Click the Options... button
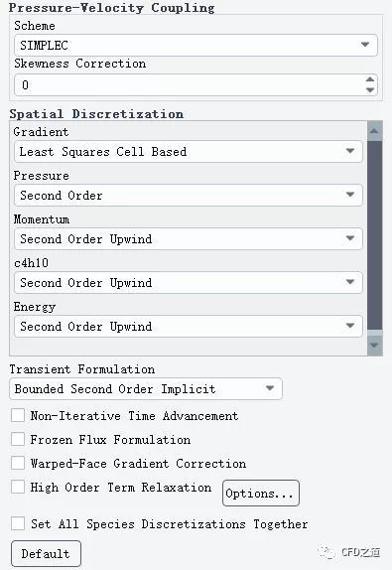The height and width of the screenshot is (570, 392). [x=261, y=493]
